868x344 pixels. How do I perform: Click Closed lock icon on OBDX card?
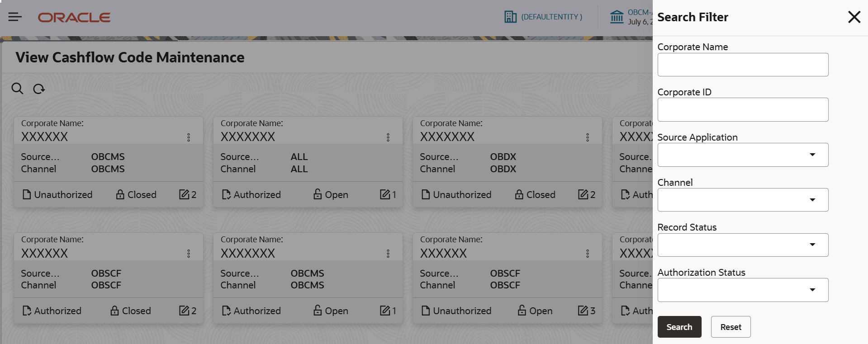[519, 194]
